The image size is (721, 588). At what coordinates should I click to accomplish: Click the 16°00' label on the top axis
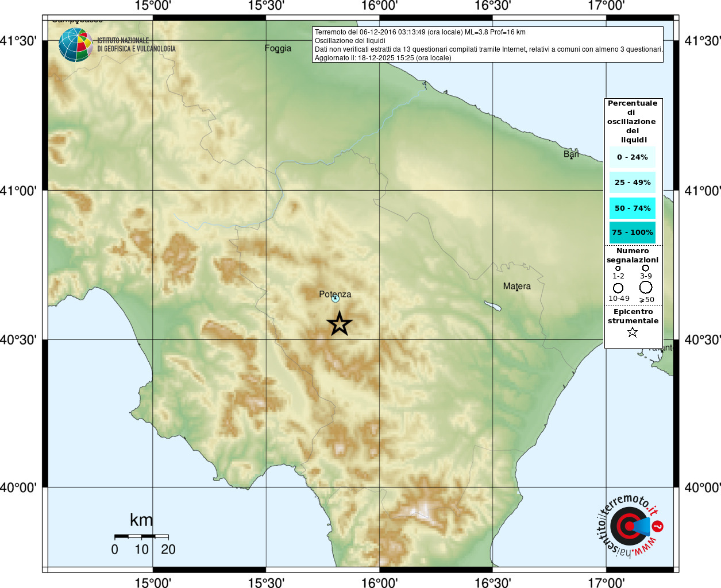coord(379,6)
